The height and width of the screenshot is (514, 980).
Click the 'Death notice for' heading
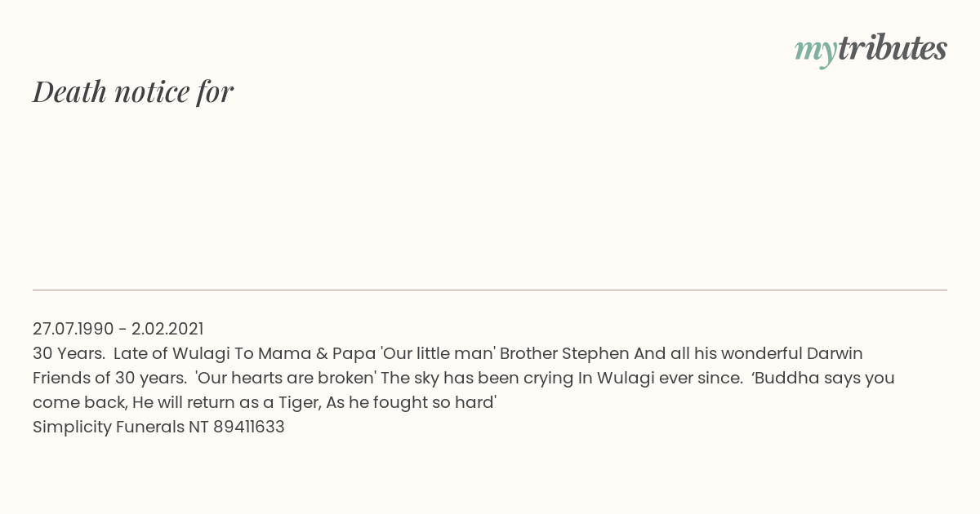pyautogui.click(x=133, y=91)
